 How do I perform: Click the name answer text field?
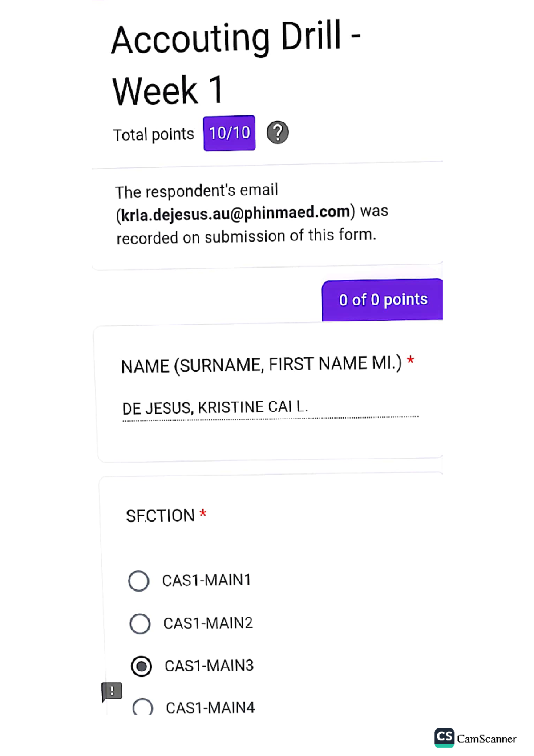(270, 407)
